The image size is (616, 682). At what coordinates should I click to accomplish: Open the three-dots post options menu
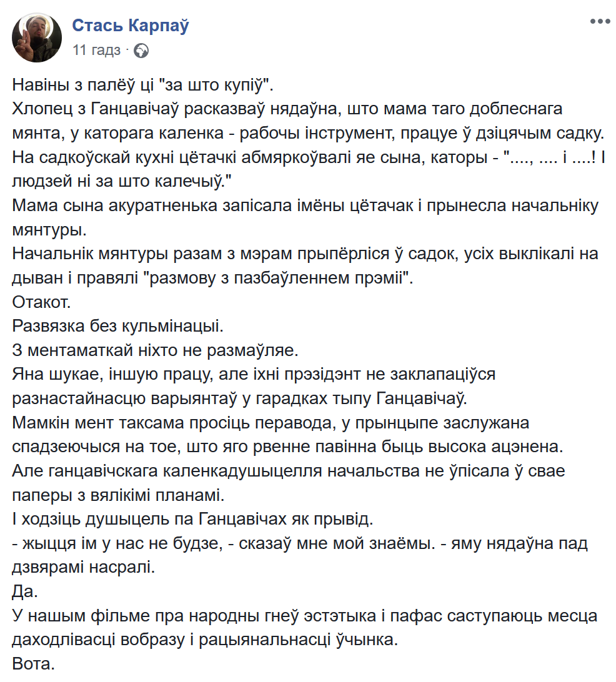600,21
